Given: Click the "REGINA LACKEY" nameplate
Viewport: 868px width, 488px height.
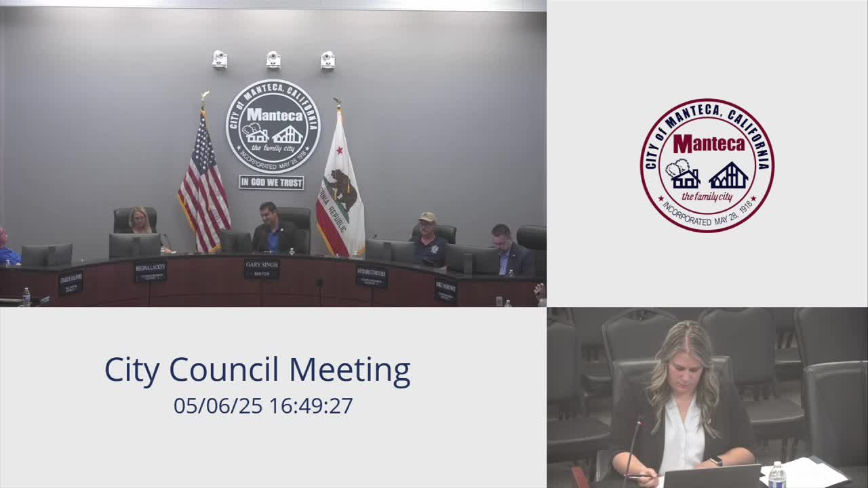Looking at the screenshot, I should point(151,271).
